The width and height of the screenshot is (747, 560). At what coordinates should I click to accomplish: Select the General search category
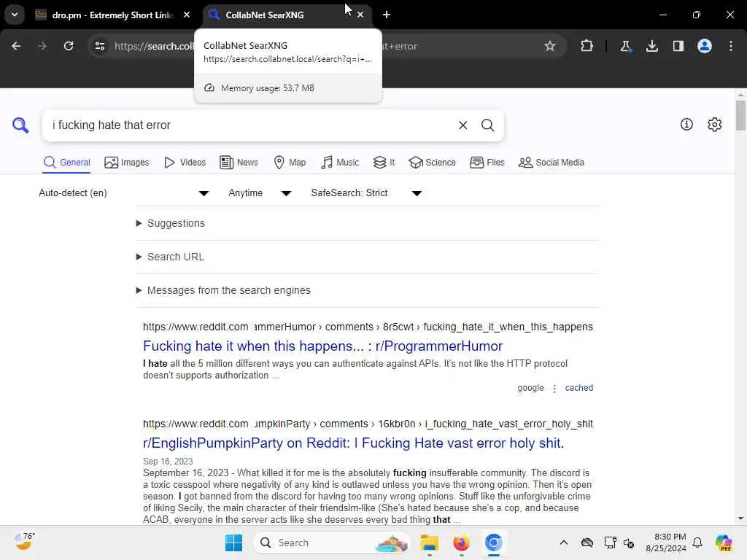tap(66, 163)
